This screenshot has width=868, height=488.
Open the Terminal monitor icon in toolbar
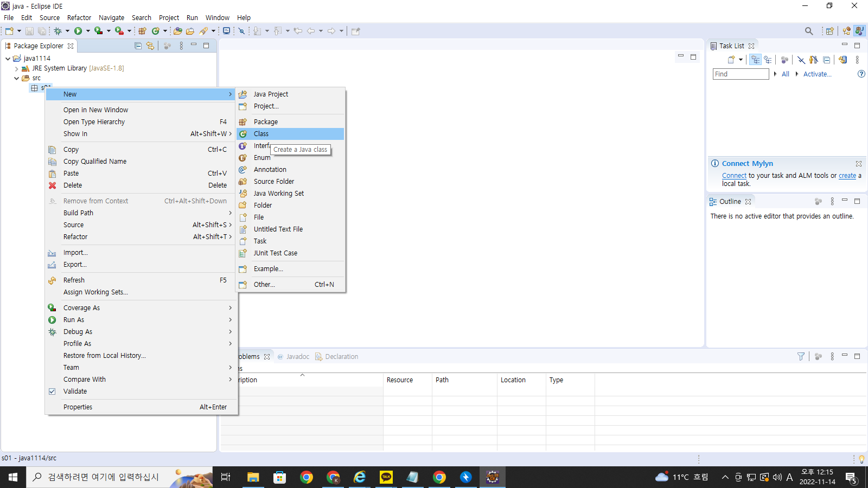click(x=226, y=31)
